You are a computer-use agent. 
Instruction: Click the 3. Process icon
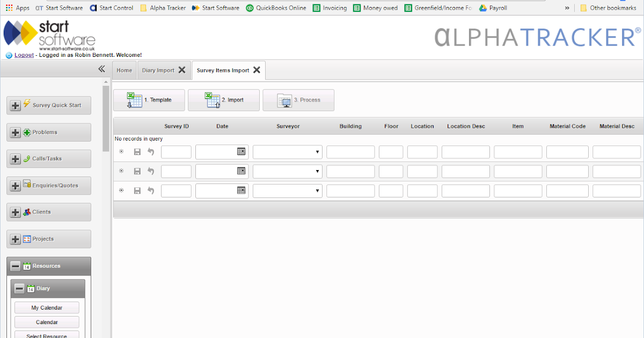[284, 100]
